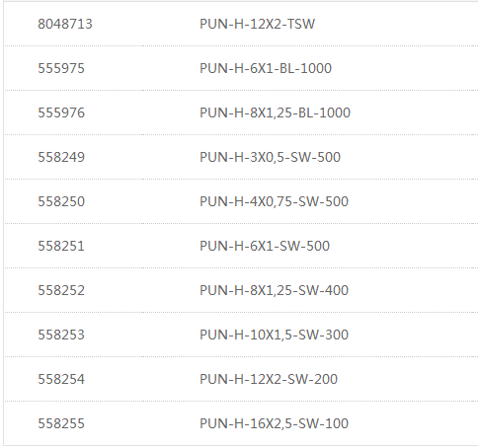The width and height of the screenshot is (478, 448).
Task: Open PUN-H-12X2-TSW product entry
Action: pyautogui.click(x=257, y=24)
